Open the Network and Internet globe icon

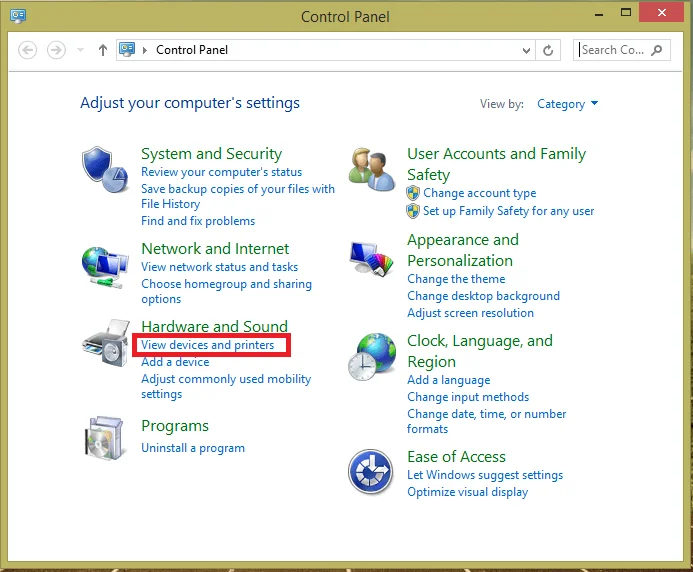(105, 267)
